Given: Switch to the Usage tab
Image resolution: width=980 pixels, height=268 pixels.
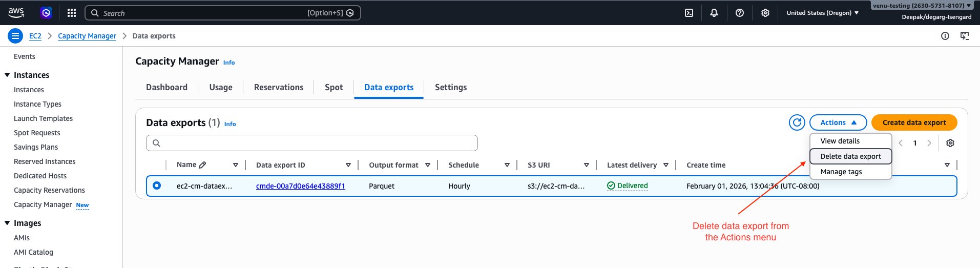Looking at the screenshot, I should 221,87.
